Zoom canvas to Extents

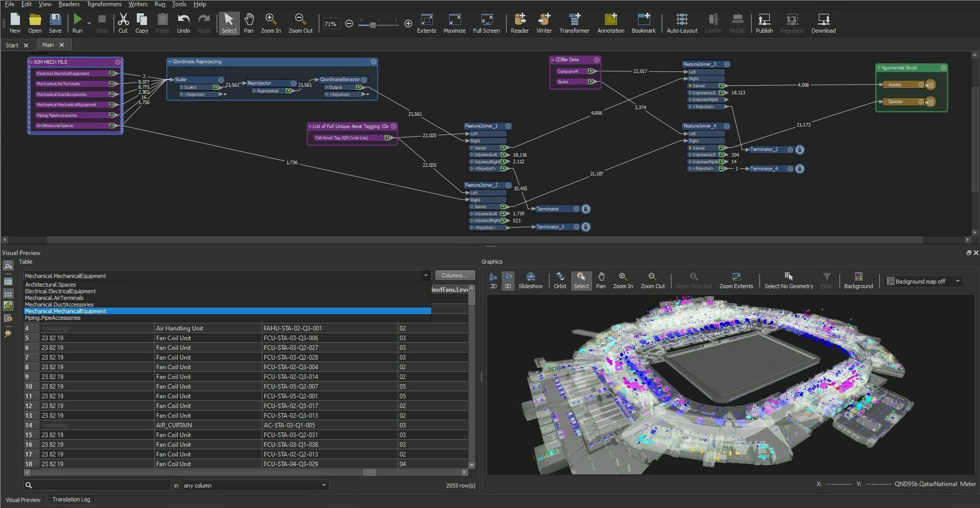[x=426, y=23]
